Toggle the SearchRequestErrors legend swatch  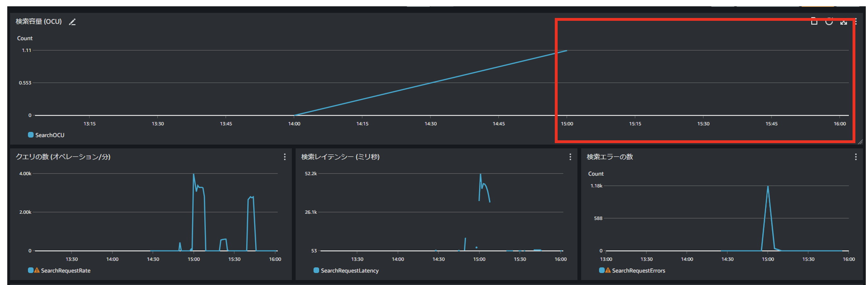coord(601,270)
